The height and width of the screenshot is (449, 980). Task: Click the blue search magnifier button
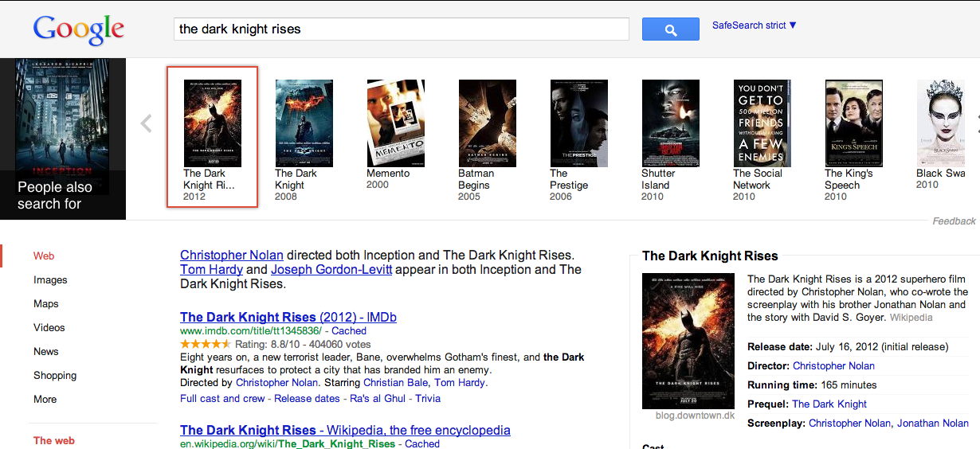[670, 29]
